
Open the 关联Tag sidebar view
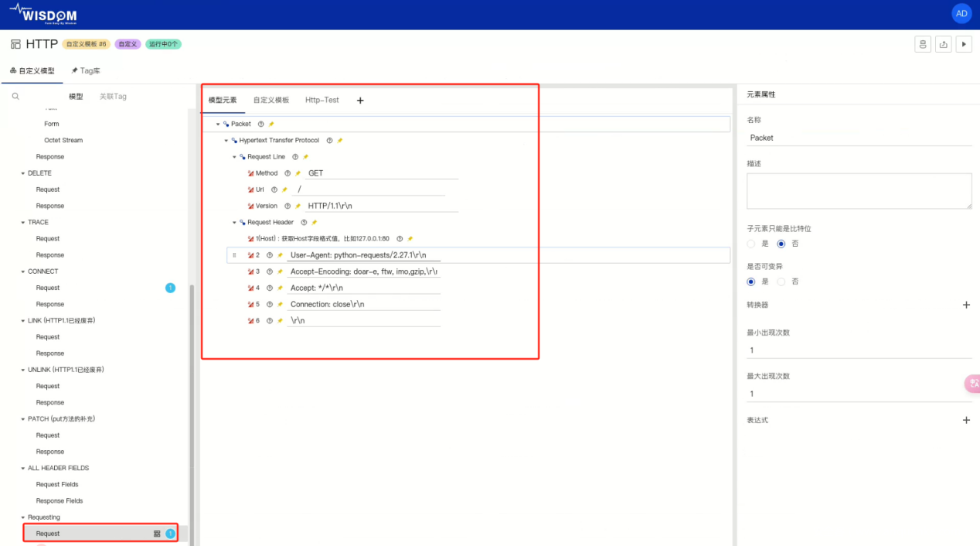tap(113, 97)
